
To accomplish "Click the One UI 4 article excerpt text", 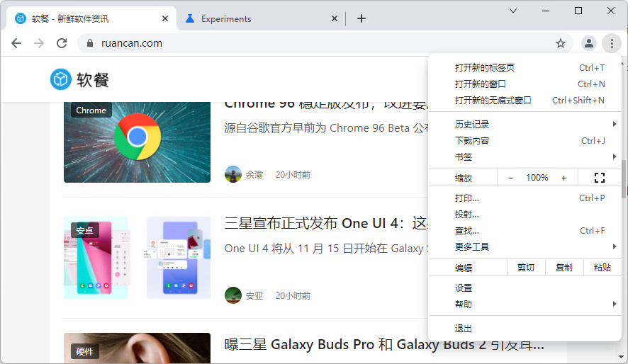I will point(326,249).
